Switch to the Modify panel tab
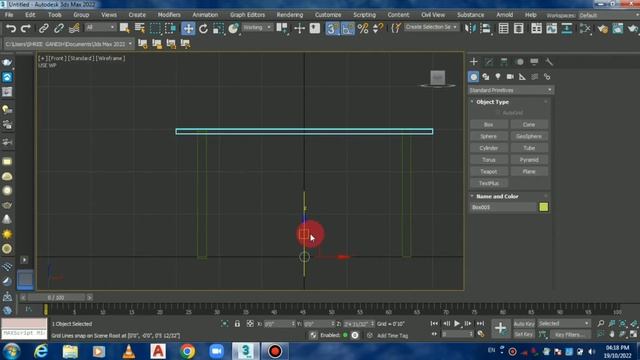 pos(489,62)
